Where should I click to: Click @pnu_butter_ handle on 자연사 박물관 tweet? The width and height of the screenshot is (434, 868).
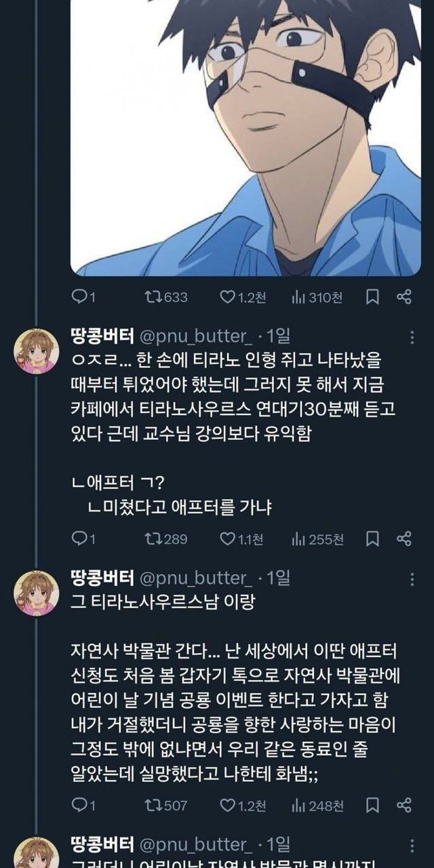[195, 578]
